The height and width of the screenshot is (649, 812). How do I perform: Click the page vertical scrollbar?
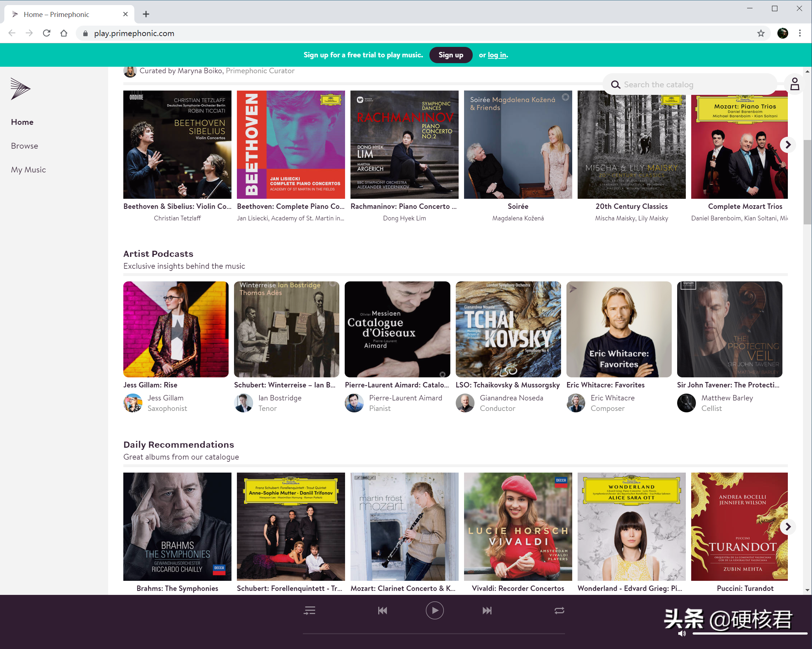click(807, 183)
